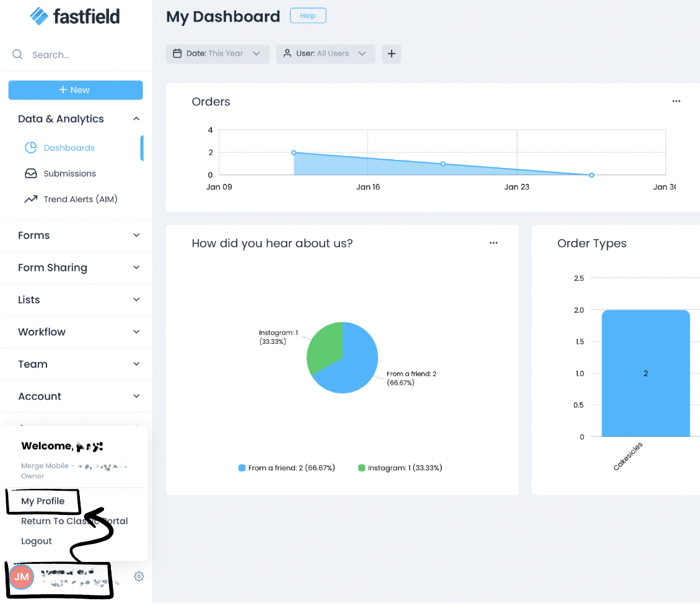Add a filter with the plus button
Viewport: 700px width, 606px height.
(x=392, y=54)
